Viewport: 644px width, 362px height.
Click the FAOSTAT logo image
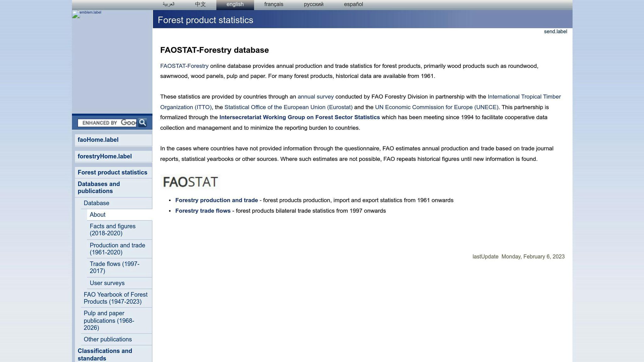pyautogui.click(x=190, y=182)
